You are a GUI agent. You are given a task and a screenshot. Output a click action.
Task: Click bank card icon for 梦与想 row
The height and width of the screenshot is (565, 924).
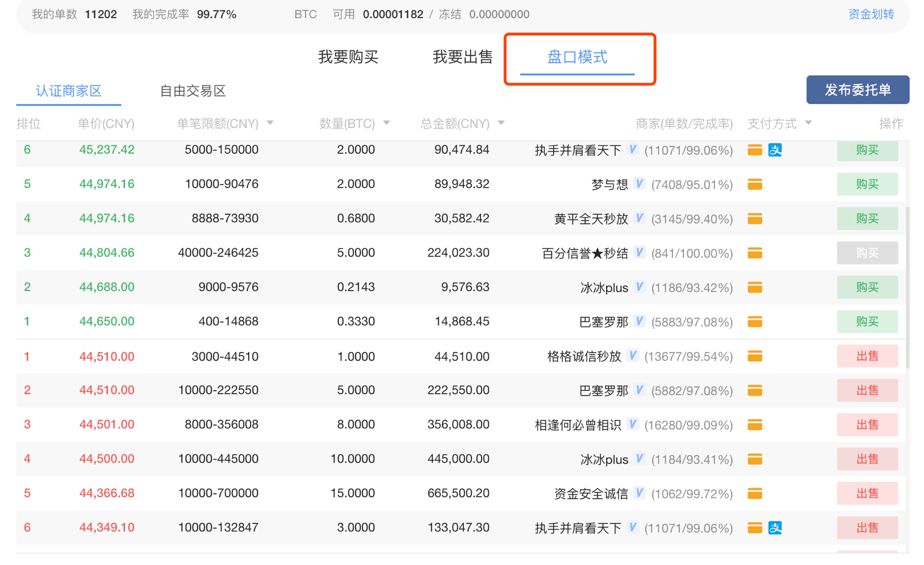coord(755,184)
